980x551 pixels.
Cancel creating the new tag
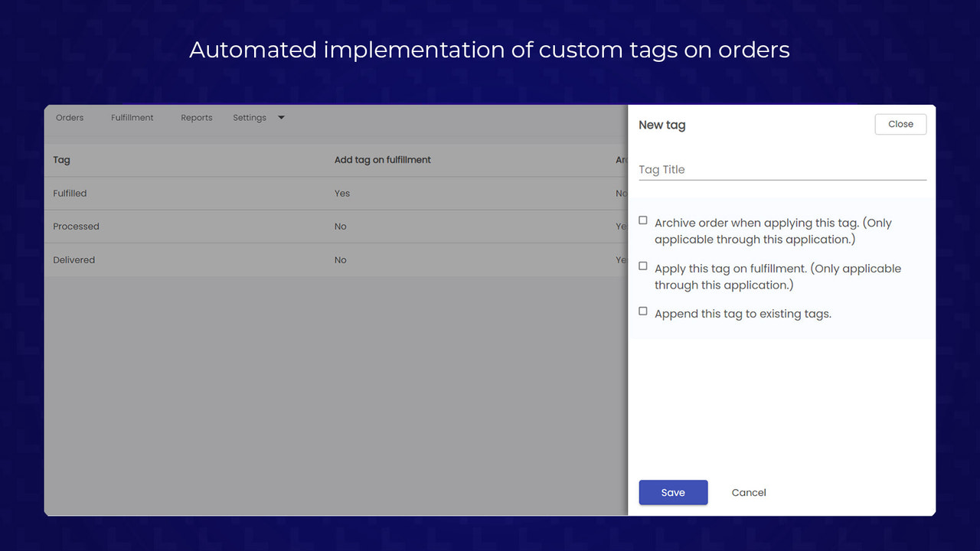click(748, 492)
